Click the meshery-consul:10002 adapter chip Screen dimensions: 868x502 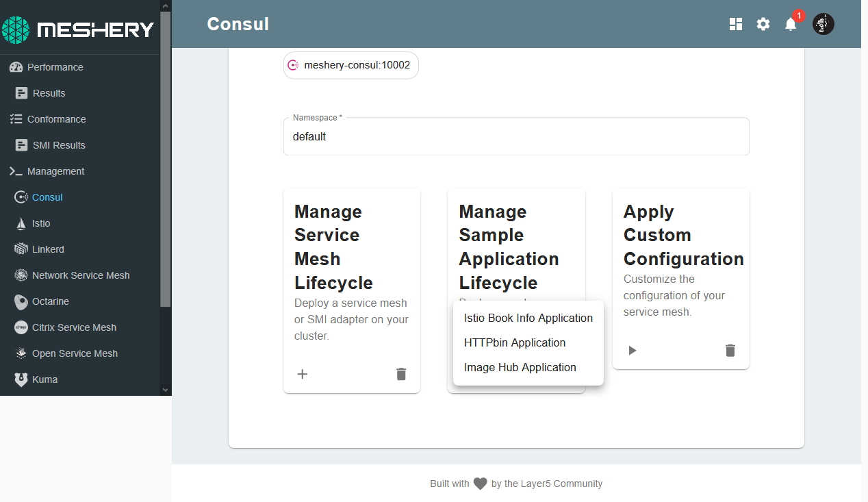[x=350, y=66]
